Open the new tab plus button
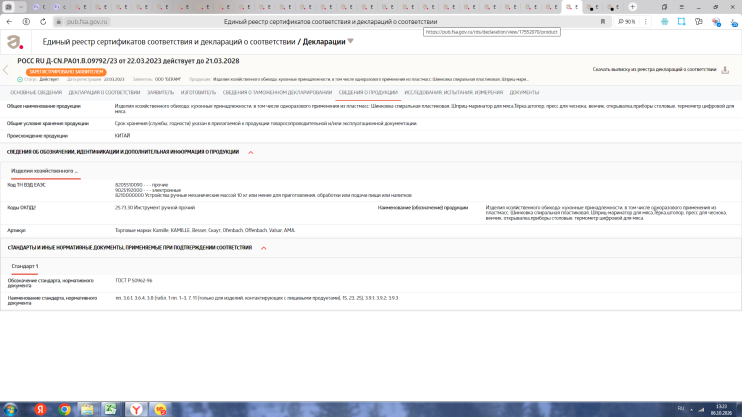This screenshot has width=742, height=417. pos(633,7)
